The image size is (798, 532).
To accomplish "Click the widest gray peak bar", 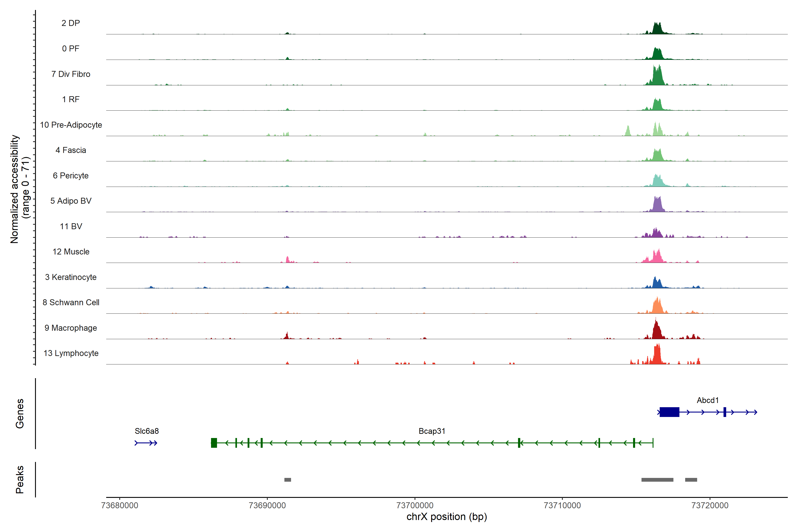I will [657, 480].
